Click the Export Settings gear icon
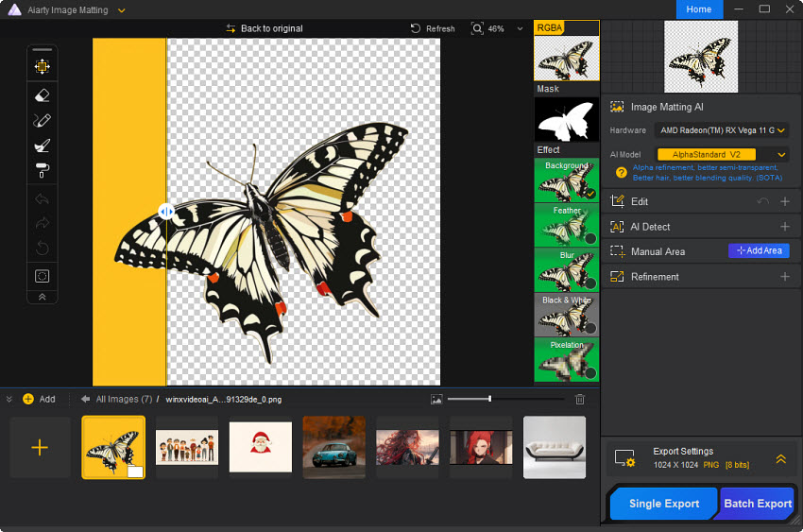The width and height of the screenshot is (803, 532). coord(624,458)
